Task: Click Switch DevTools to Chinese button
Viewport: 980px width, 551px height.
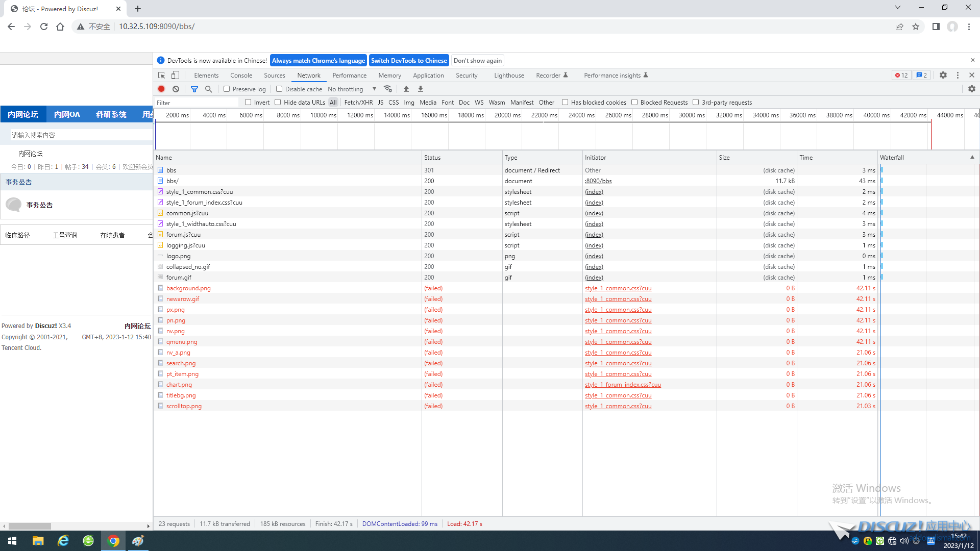Action: 409,60
